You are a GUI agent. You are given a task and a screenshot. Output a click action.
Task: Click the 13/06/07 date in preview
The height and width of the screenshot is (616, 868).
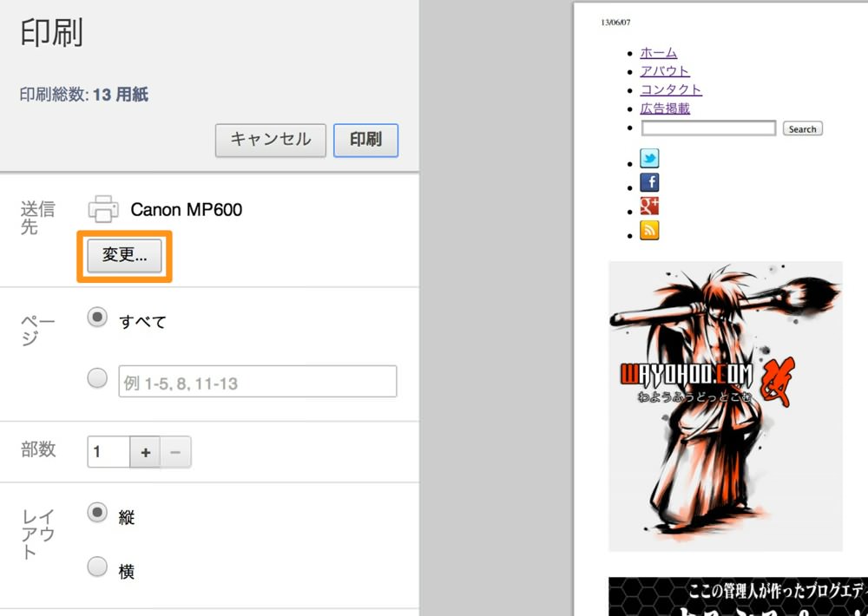(x=615, y=23)
